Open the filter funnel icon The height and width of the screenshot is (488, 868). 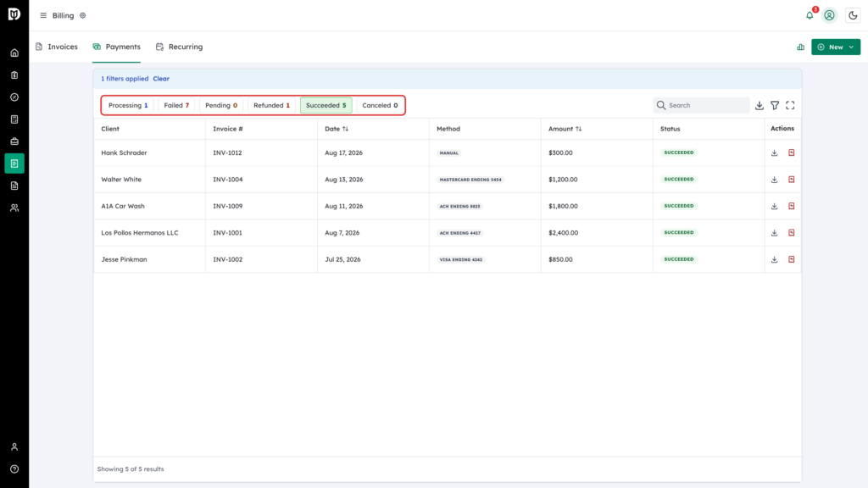[x=775, y=105]
